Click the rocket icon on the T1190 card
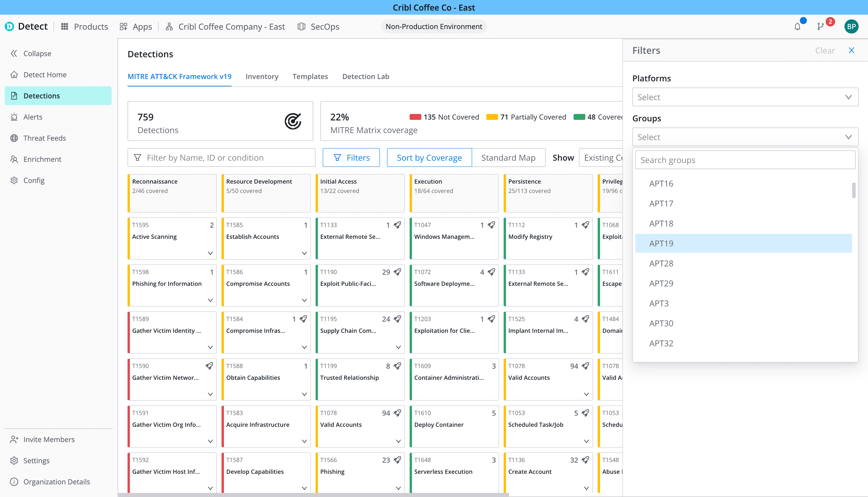868x497 pixels. 397,272
